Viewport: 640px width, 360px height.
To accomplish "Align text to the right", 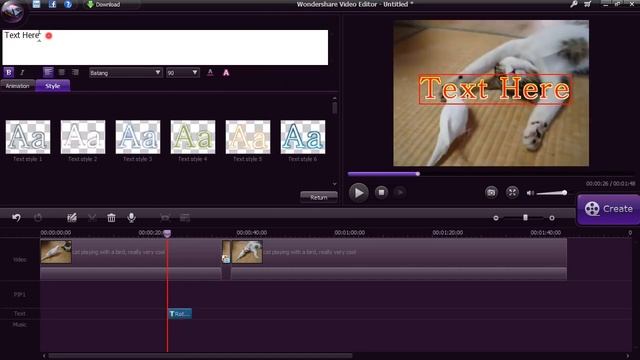I will pyautogui.click(x=75, y=72).
